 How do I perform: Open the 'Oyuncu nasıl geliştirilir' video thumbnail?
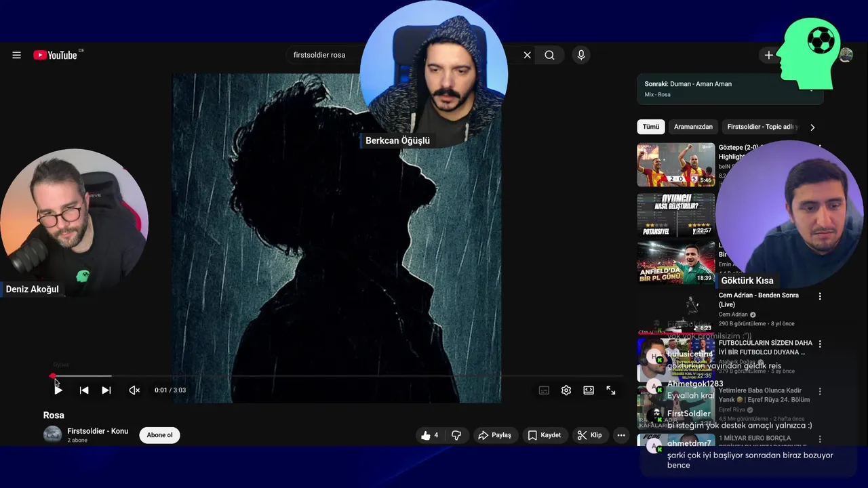point(675,214)
